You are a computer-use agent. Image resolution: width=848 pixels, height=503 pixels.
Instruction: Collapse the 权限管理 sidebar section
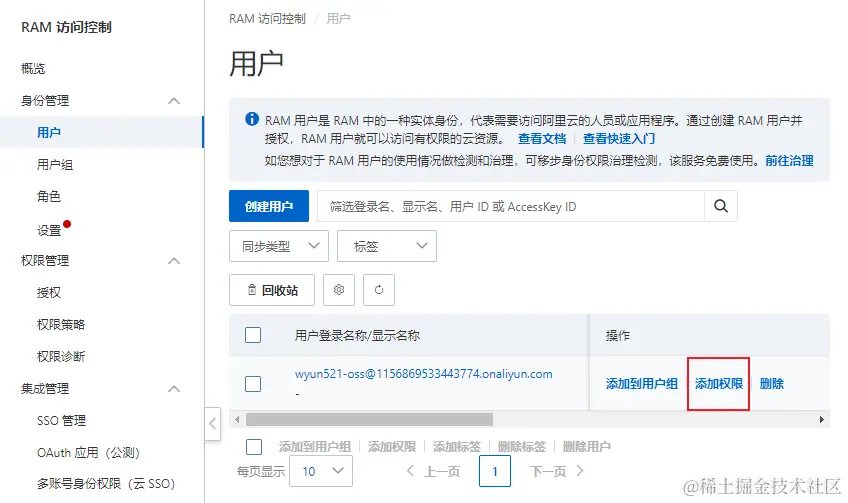point(174,261)
